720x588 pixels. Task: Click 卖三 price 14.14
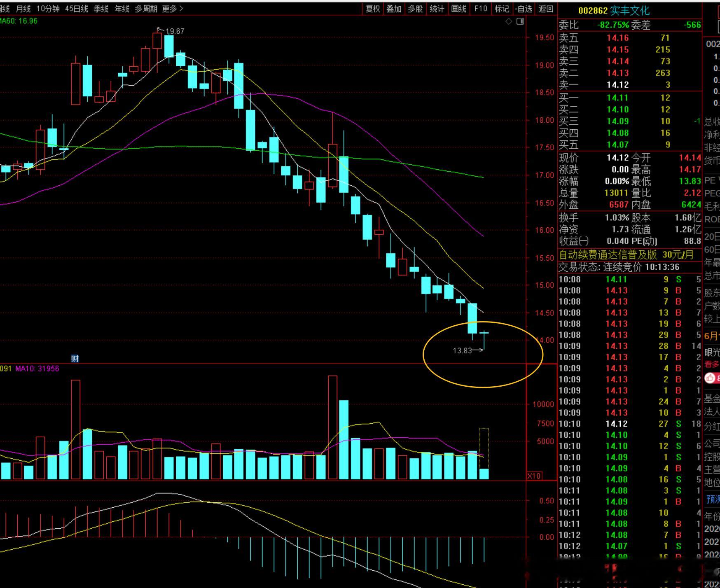(x=617, y=61)
